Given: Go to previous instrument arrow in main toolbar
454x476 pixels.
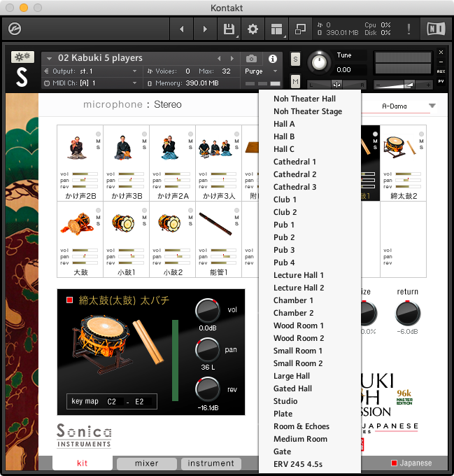Looking at the screenshot, I should (x=182, y=29).
